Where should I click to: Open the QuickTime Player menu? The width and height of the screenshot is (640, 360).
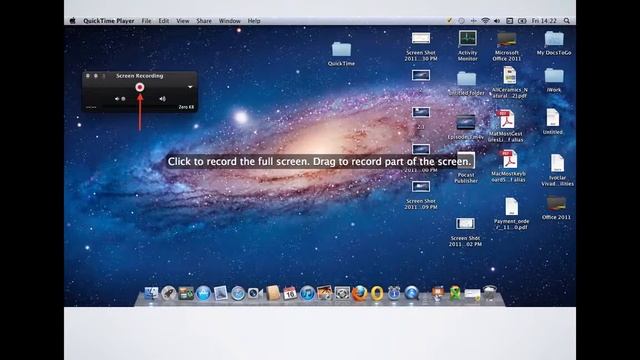coord(109,21)
